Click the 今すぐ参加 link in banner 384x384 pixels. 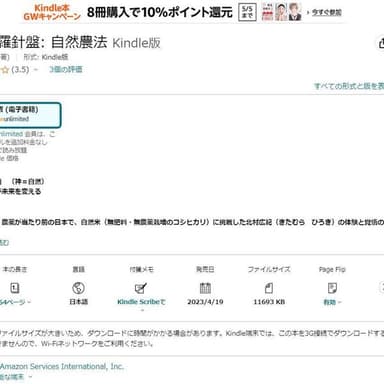(x=326, y=12)
